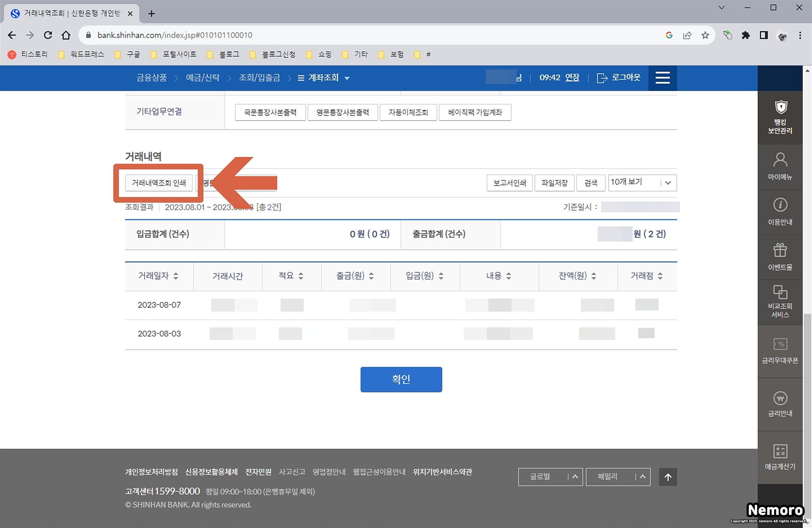Click the scroll-to-top arrow button
The height and width of the screenshot is (528, 812).
point(668,477)
